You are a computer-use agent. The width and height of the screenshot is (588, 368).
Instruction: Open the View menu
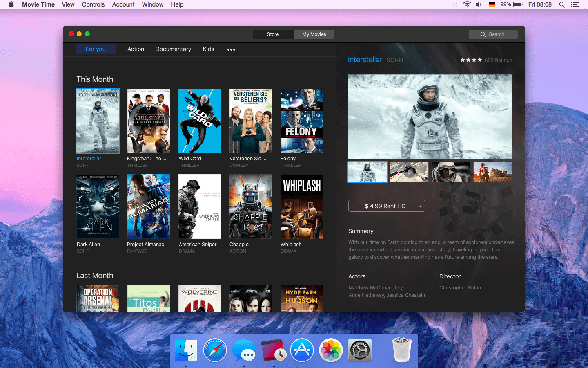click(x=68, y=4)
